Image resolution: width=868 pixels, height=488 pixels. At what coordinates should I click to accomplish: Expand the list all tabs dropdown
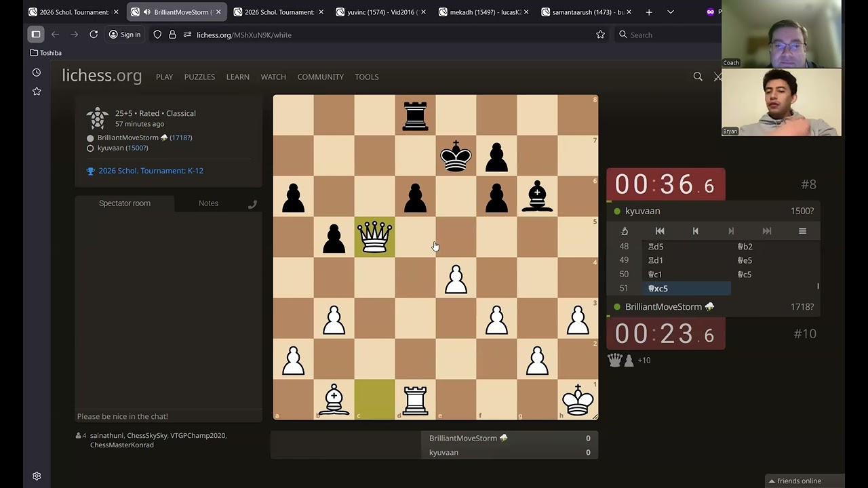671,12
